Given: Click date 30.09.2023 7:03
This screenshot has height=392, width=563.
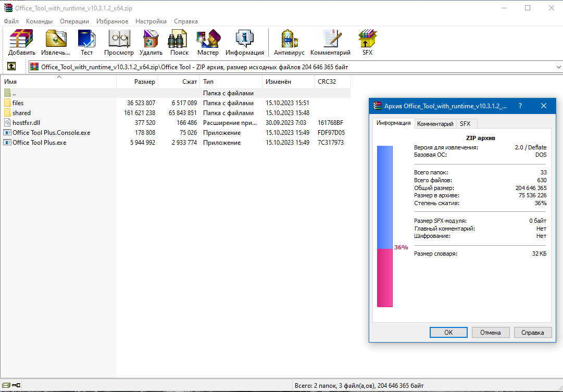Looking at the screenshot, I should (x=286, y=123).
